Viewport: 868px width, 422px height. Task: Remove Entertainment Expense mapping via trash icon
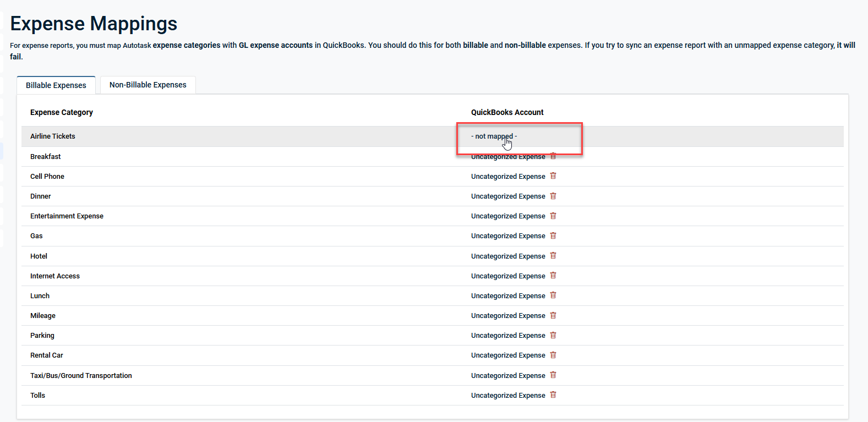tap(553, 216)
